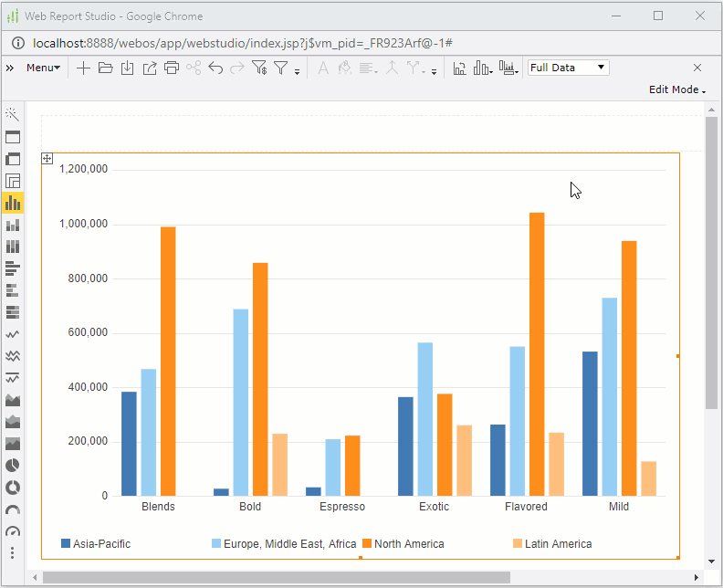Open the Menu dropdown
This screenshot has width=723, height=588.
tap(43, 68)
